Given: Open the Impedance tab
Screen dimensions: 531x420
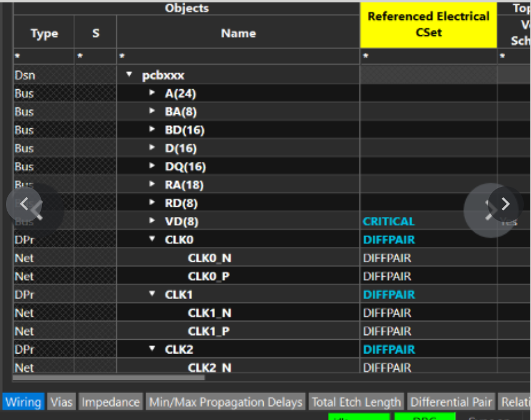Looking at the screenshot, I should click(111, 402).
